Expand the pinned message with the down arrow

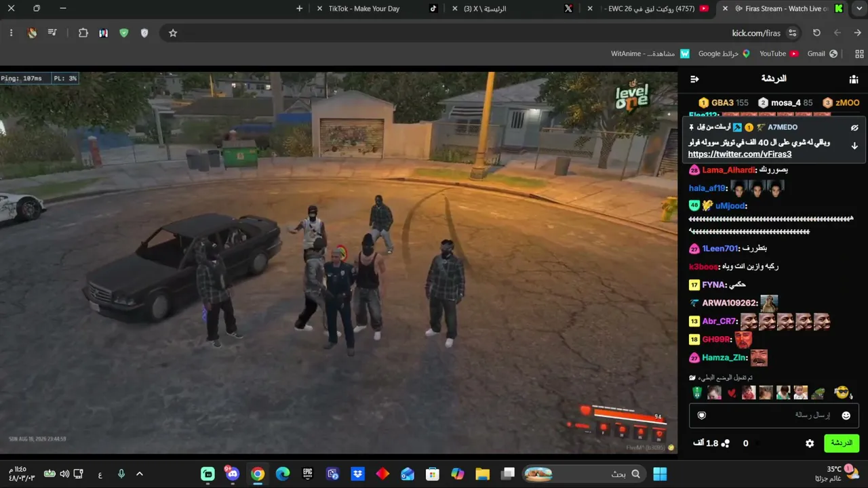854,146
